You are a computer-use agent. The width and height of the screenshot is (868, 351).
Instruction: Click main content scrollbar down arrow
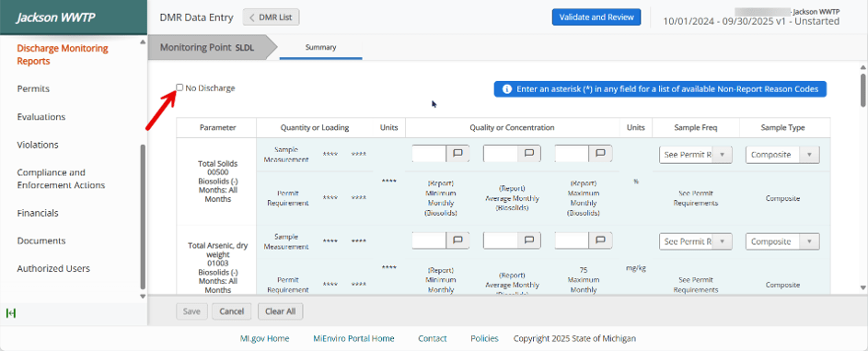[x=862, y=287]
